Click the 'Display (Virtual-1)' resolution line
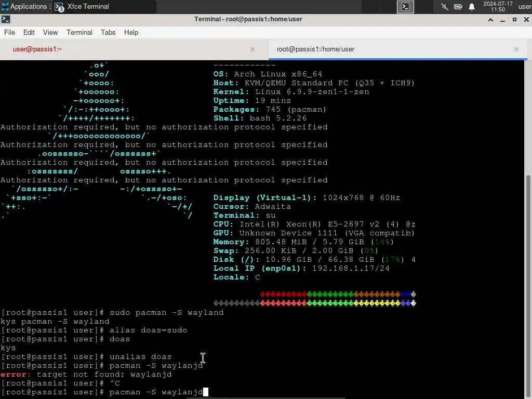532x399 pixels. coord(307,197)
